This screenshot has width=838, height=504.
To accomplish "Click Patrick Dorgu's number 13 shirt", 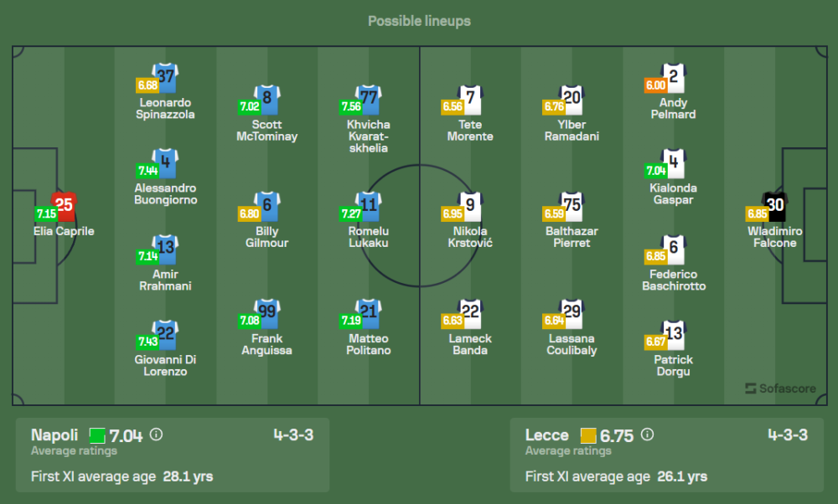I will [x=674, y=333].
